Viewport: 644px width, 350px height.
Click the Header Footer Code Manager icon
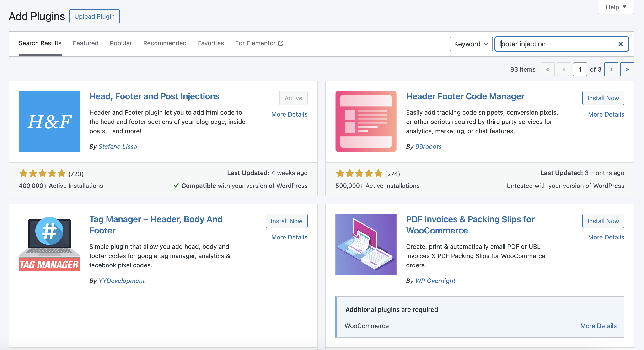(x=366, y=121)
